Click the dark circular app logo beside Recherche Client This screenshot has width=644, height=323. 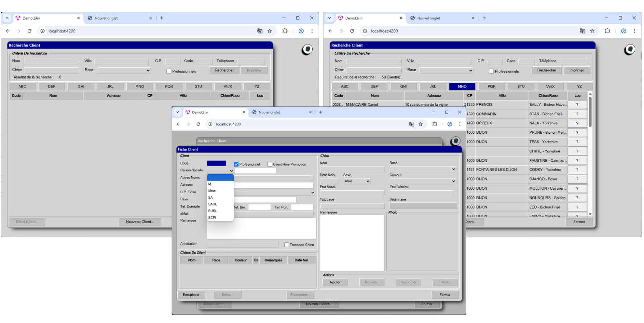pyautogui.click(x=307, y=49)
